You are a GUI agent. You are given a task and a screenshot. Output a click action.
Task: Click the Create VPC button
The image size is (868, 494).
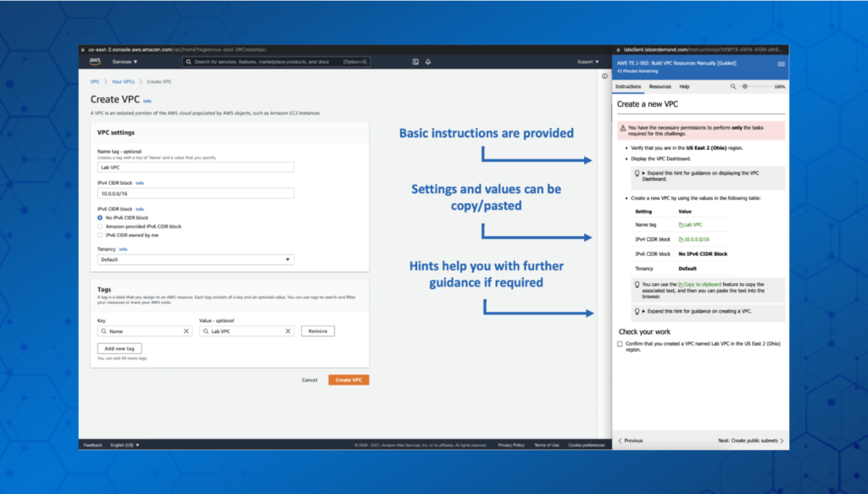point(348,380)
